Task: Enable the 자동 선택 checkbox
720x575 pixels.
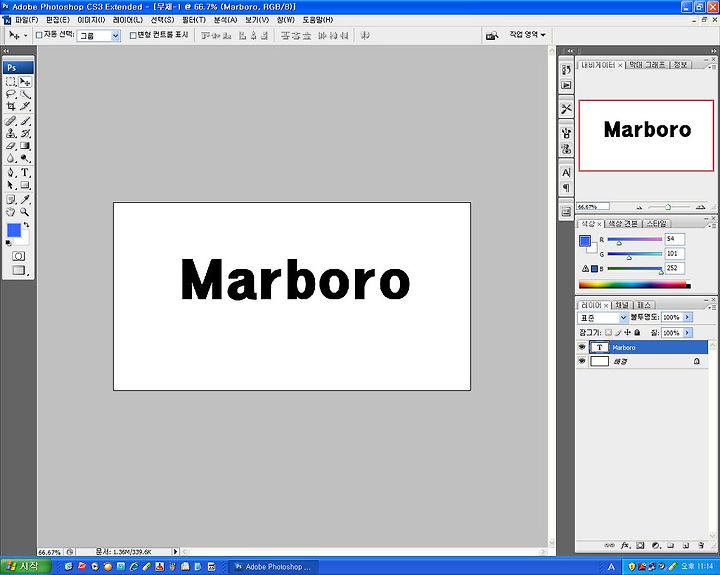Action: pos(39,35)
